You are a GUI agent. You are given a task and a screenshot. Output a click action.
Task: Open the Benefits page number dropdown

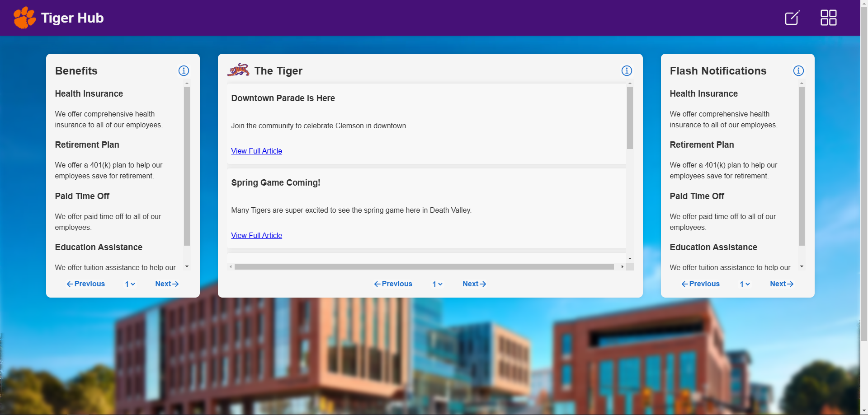[x=130, y=284]
